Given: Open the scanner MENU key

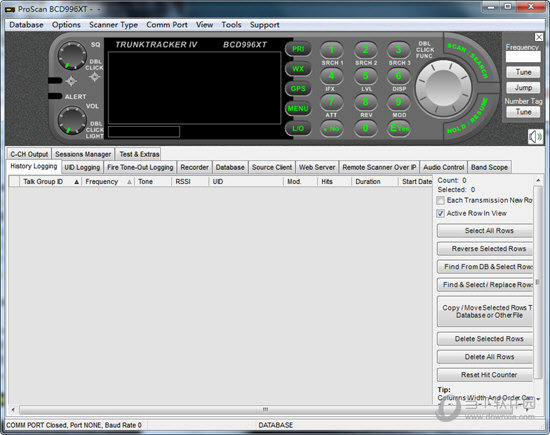Looking at the screenshot, I should tap(298, 108).
